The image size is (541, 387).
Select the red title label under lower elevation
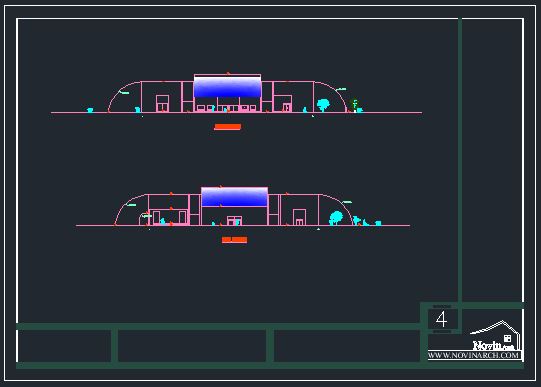click(234, 240)
